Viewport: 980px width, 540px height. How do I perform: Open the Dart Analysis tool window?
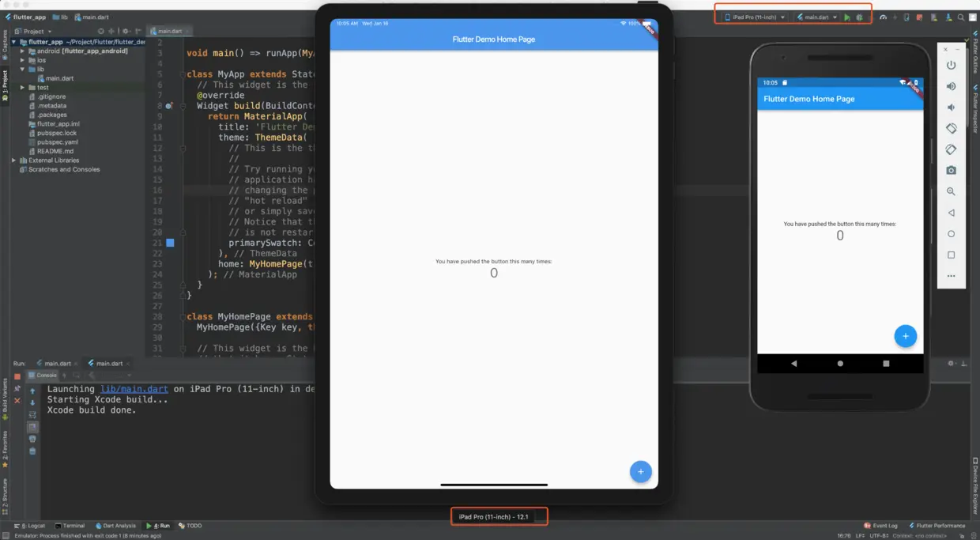115,526
